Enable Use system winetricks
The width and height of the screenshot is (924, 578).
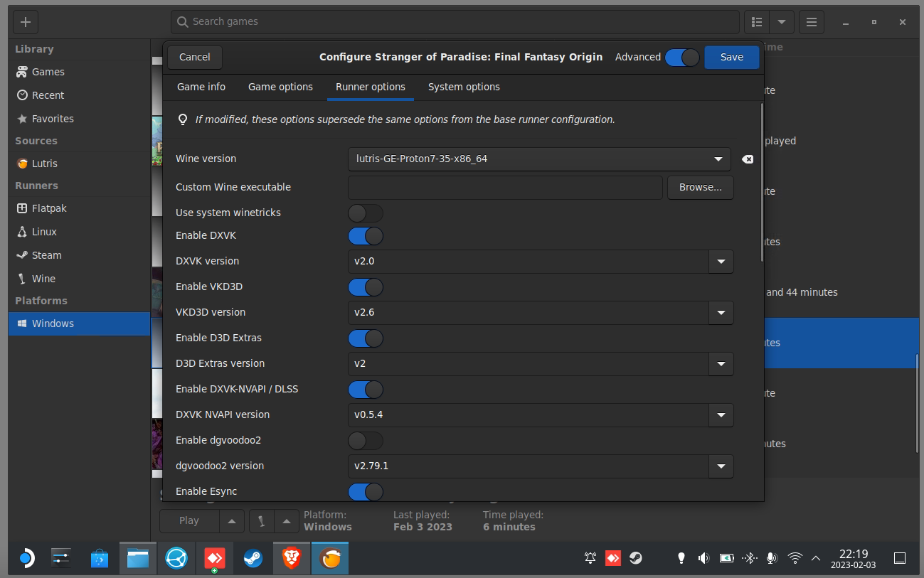click(x=366, y=213)
